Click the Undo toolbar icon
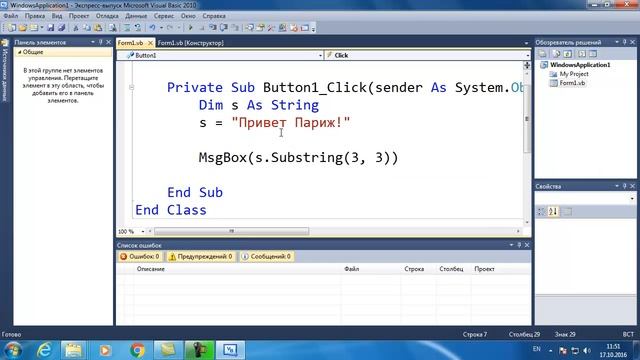The width and height of the screenshot is (640, 360). (152, 28)
